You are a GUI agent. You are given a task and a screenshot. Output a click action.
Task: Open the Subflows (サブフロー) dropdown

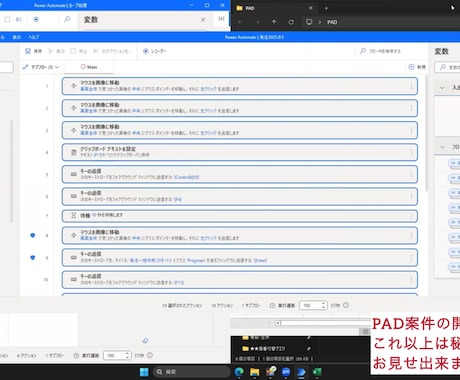(x=41, y=67)
